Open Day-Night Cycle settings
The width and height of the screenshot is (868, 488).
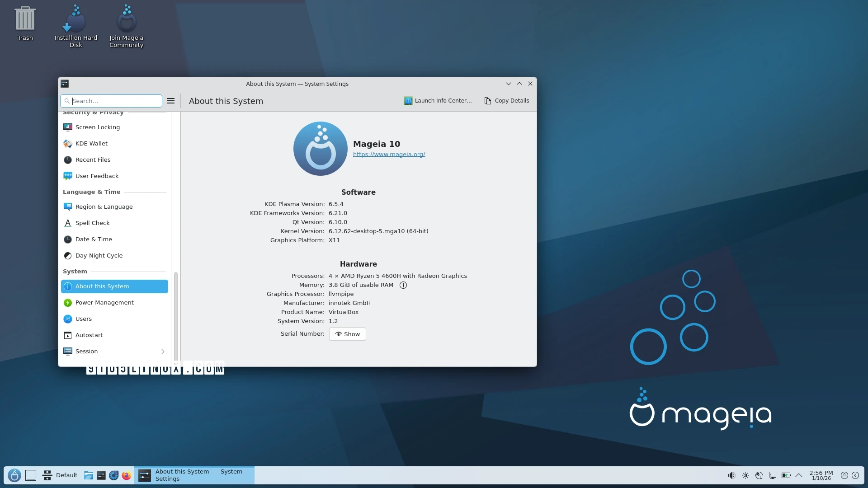[99, 255]
